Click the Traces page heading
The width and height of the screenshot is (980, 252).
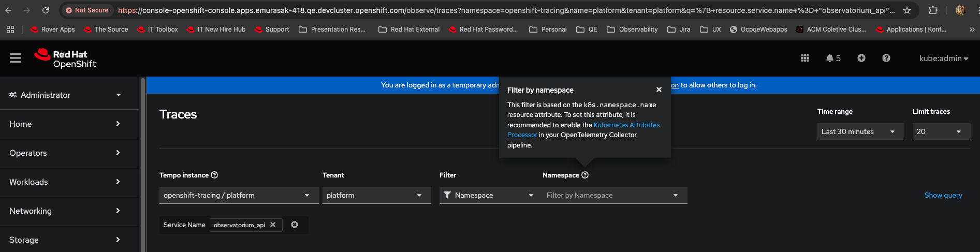coord(178,114)
